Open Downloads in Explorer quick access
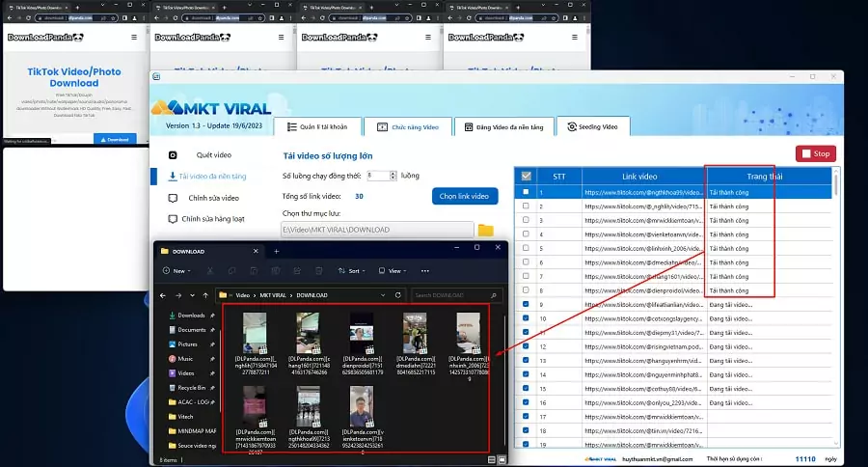868x467 pixels. (x=191, y=316)
